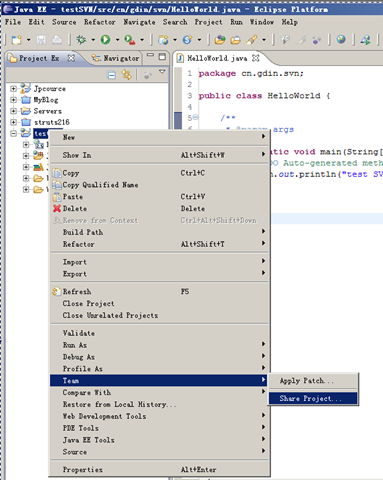Image resolution: width=383 pixels, height=480 pixels.
Task: Click the Save disk icon in toolbar
Action: 41,40
